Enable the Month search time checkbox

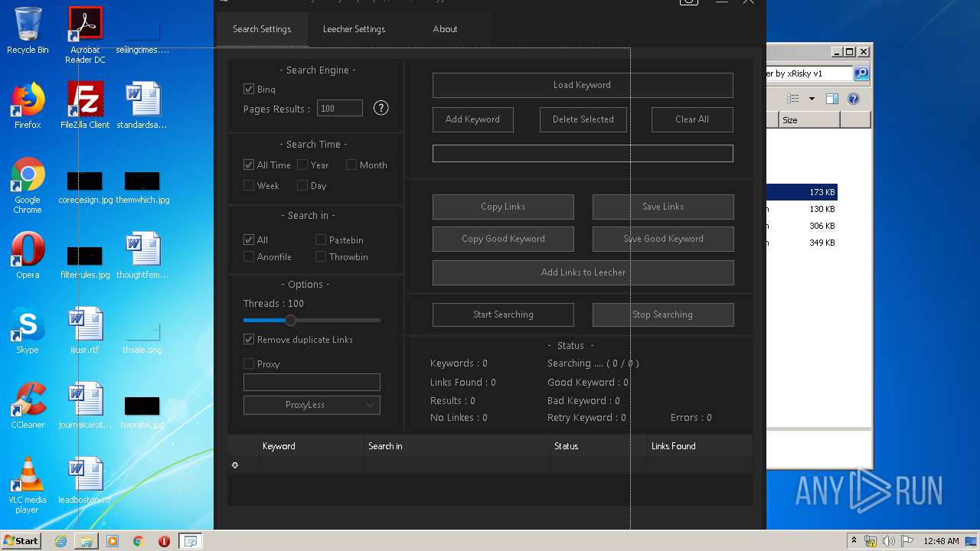351,165
